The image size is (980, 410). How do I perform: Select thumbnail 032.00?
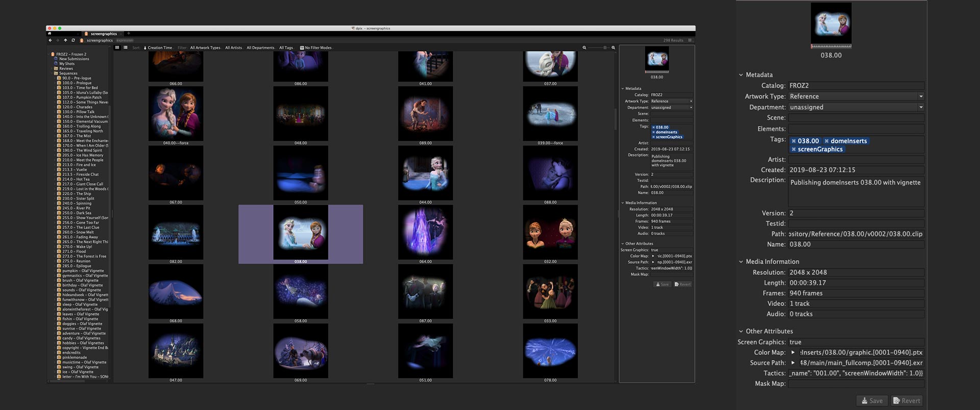pos(550,232)
